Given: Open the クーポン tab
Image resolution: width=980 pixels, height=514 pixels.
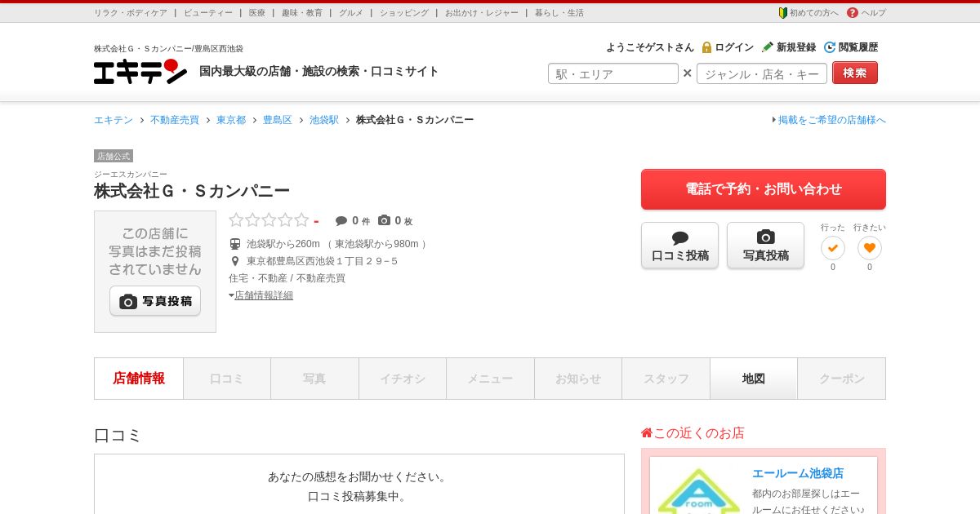Looking at the screenshot, I should coord(842,379).
